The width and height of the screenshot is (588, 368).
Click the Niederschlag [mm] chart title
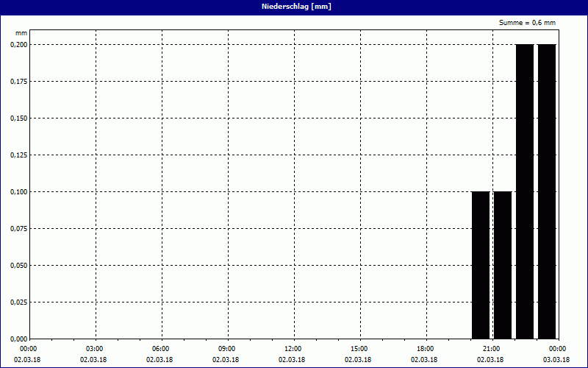point(293,6)
